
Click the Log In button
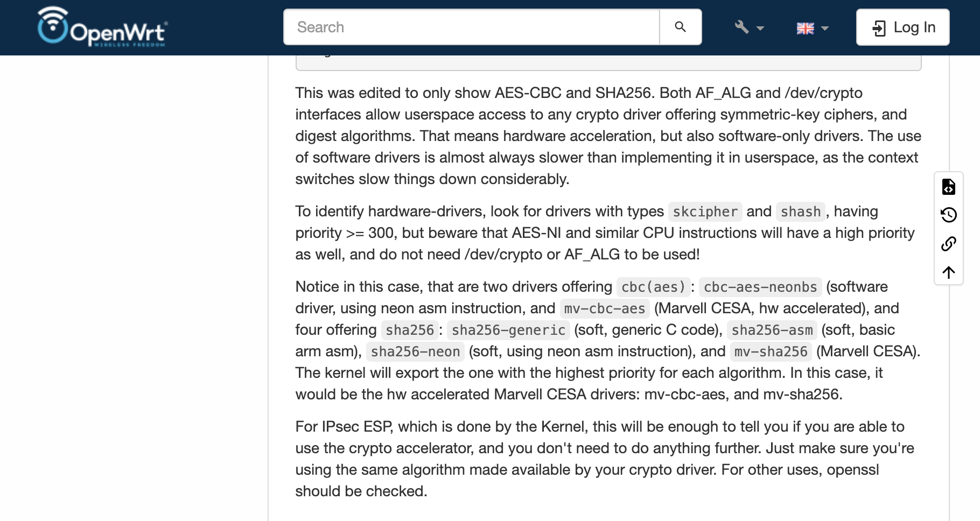[902, 27]
